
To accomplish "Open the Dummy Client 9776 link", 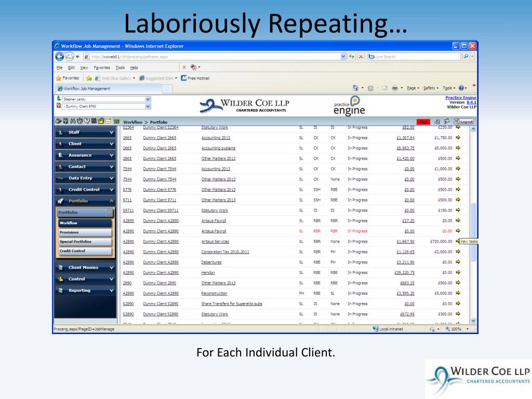I will point(159,189).
